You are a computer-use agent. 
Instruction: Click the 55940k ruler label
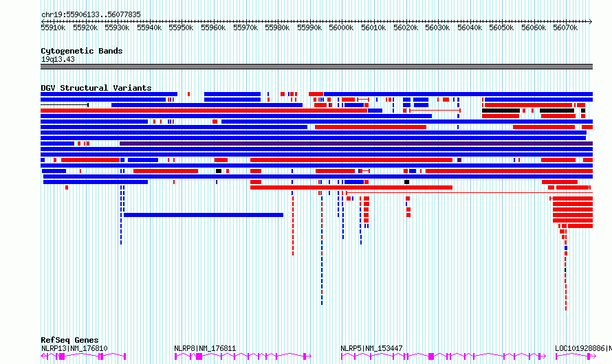point(149,27)
